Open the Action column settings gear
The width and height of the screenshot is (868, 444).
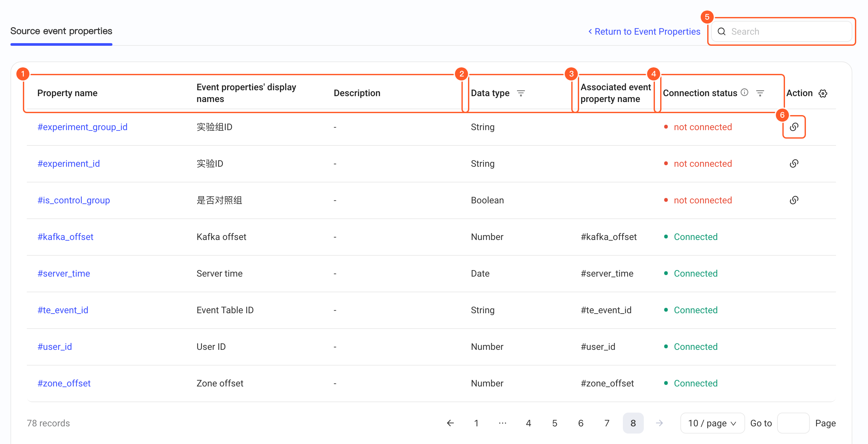pyautogui.click(x=823, y=94)
